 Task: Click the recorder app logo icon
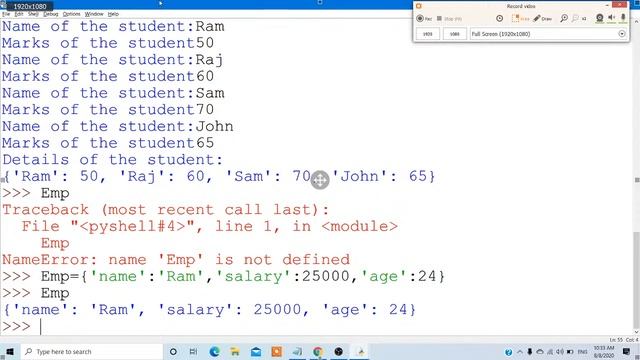(418, 6)
